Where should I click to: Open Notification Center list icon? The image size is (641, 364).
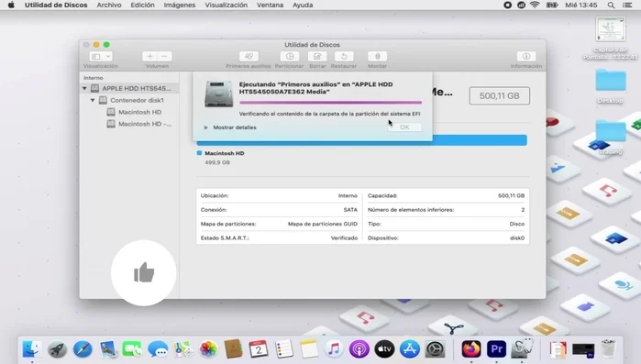[x=627, y=5]
